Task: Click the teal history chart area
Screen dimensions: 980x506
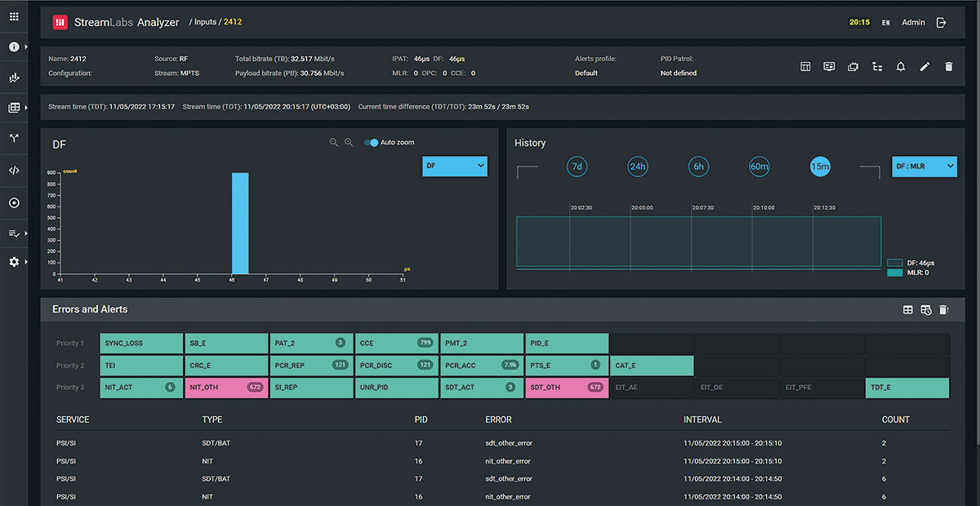Action: pyautogui.click(x=698, y=242)
